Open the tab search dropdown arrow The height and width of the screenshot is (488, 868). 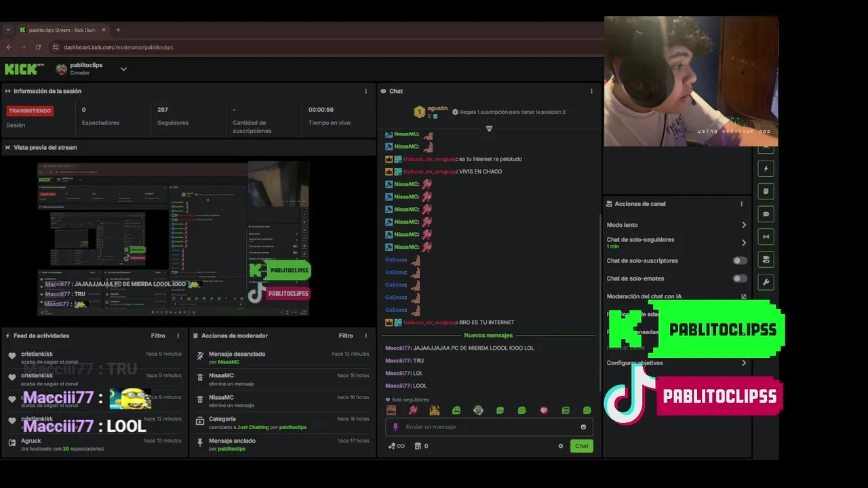click(8, 30)
